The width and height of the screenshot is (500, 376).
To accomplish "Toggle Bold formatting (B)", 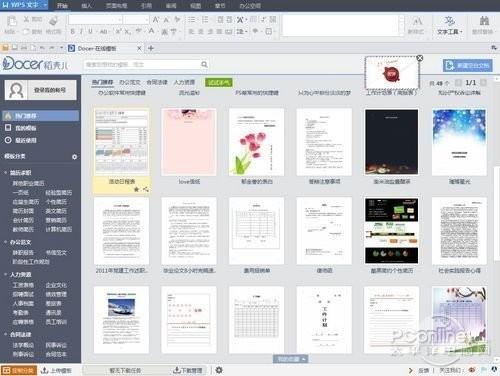I will tap(73, 32).
